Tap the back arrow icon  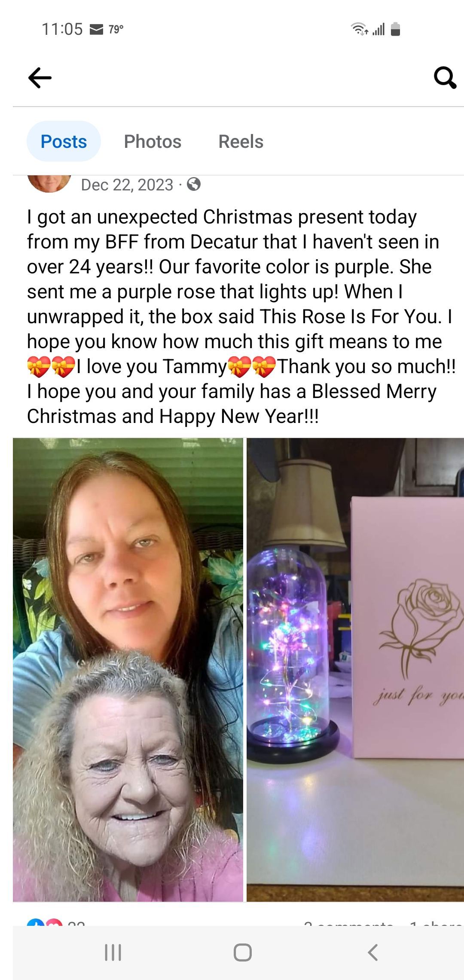point(40,78)
